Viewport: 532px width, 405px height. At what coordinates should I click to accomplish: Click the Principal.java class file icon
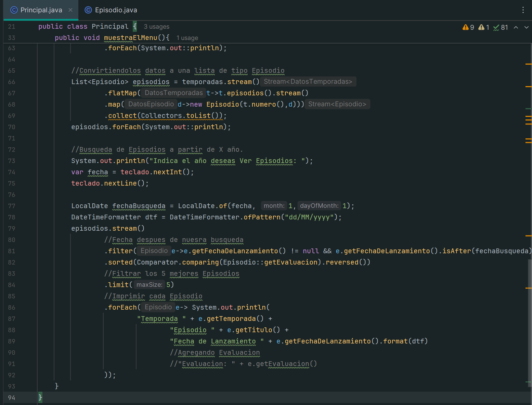(x=14, y=10)
